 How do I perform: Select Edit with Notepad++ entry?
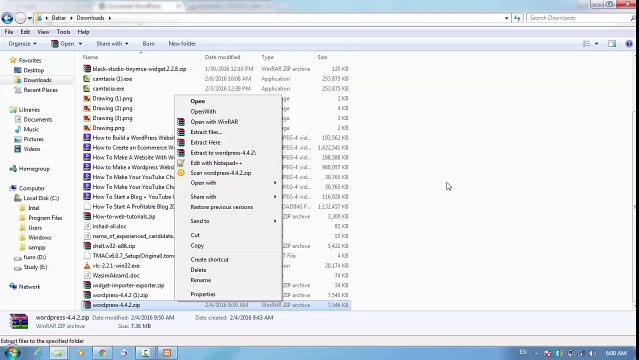(x=216, y=163)
